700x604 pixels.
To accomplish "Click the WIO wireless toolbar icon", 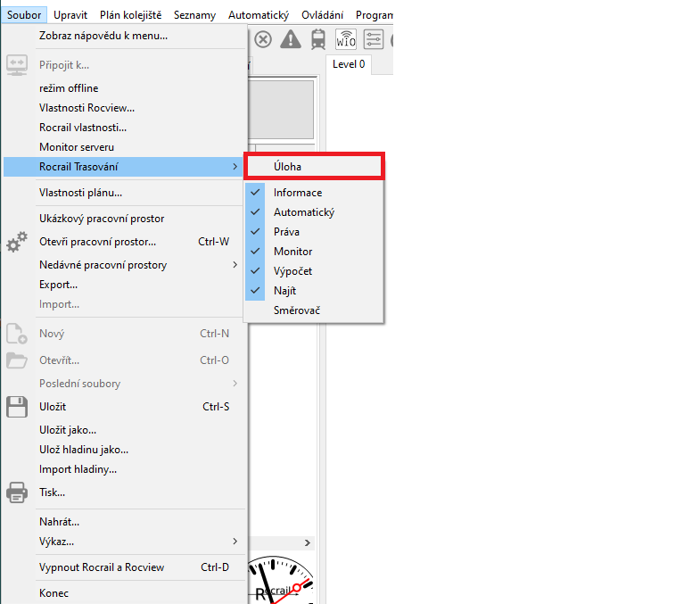I will click(x=346, y=40).
